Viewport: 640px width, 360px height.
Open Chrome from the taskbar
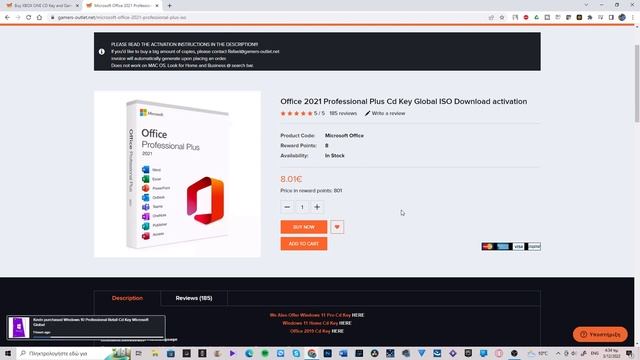point(312,353)
